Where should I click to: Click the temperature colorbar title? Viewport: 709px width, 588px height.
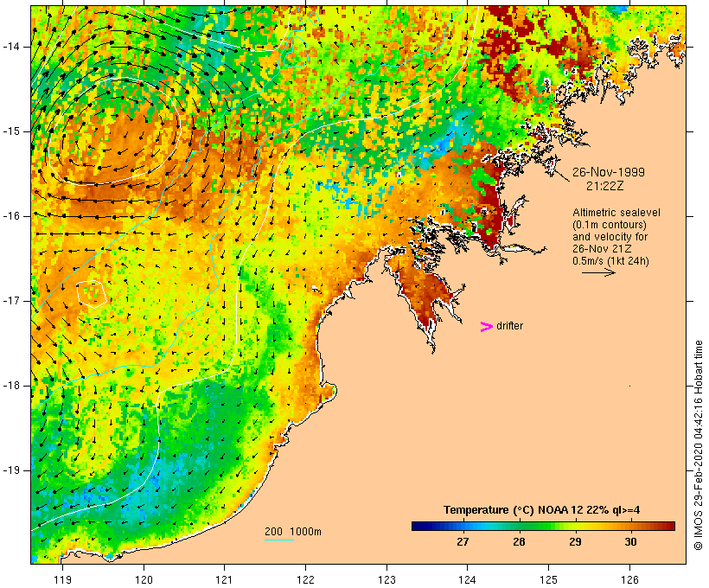542,510
